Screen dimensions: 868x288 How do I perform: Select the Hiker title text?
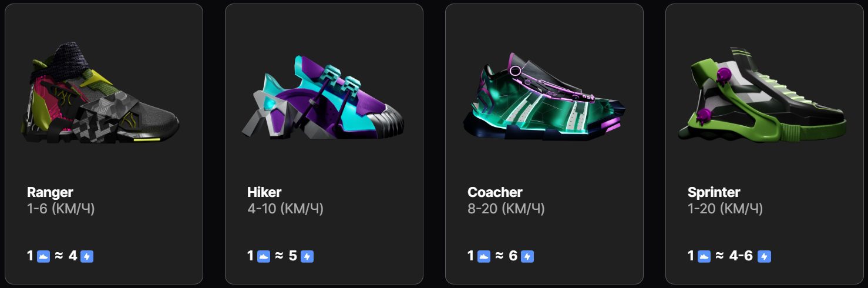264,192
